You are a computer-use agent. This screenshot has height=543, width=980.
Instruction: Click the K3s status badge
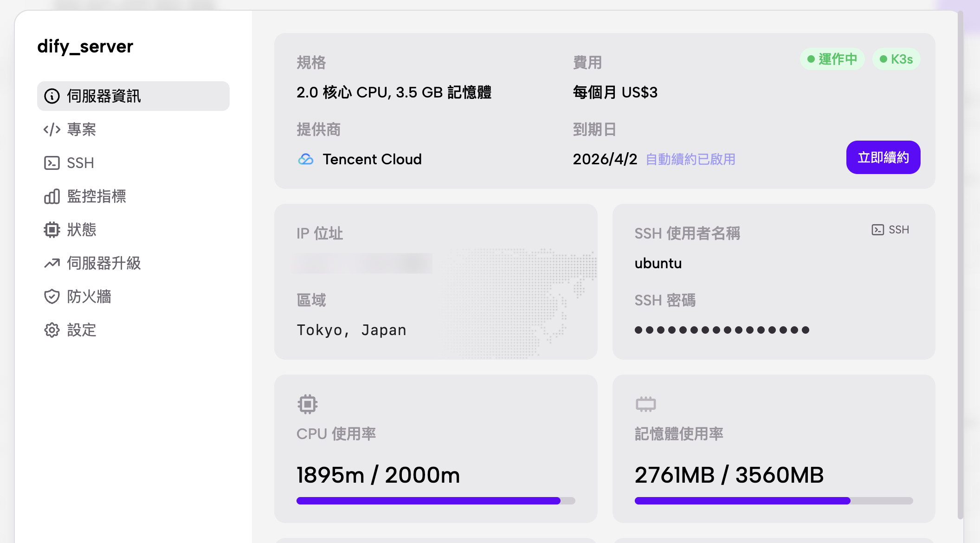pyautogui.click(x=896, y=59)
